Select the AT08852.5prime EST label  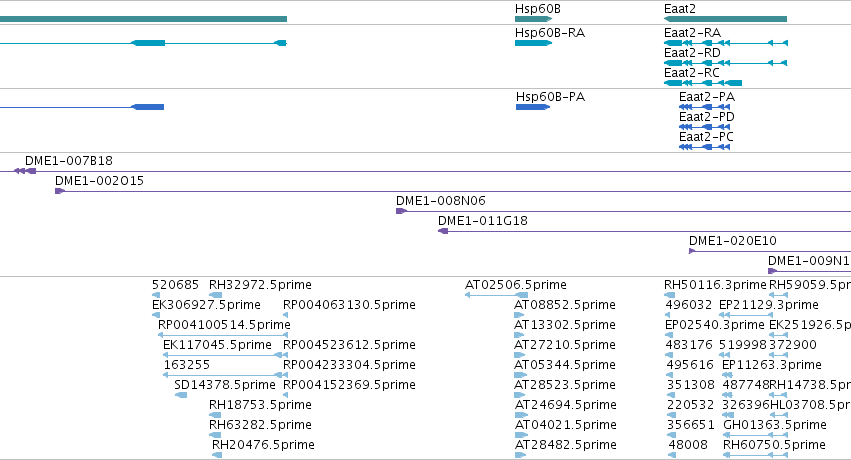tap(564, 305)
